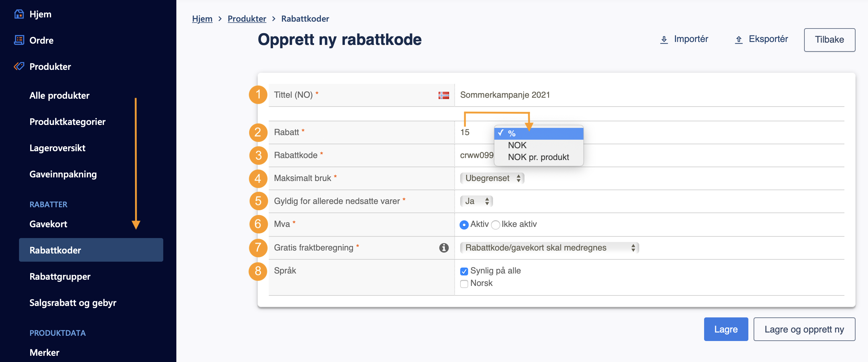Choose NOK in discount type list
Image resolution: width=868 pixels, height=362 pixels.
539,145
